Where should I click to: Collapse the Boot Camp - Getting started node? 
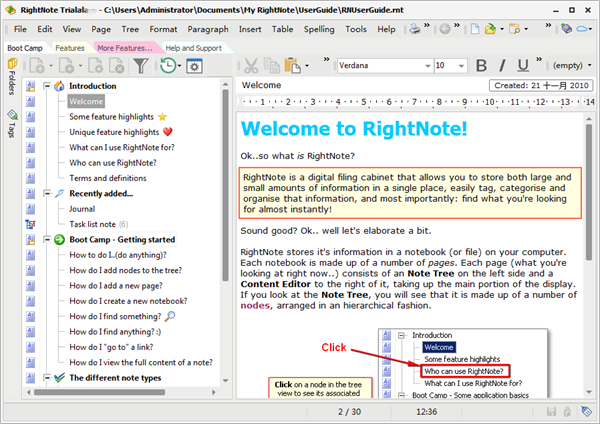pyautogui.click(x=47, y=240)
